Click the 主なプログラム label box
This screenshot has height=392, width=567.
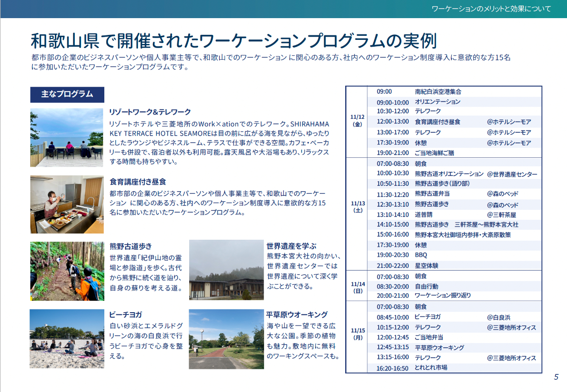pyautogui.click(x=67, y=94)
